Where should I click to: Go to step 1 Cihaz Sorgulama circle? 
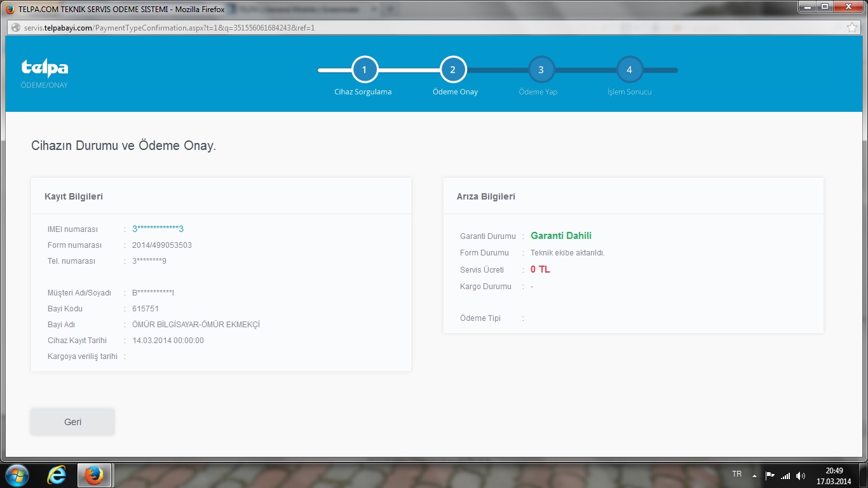(x=364, y=70)
